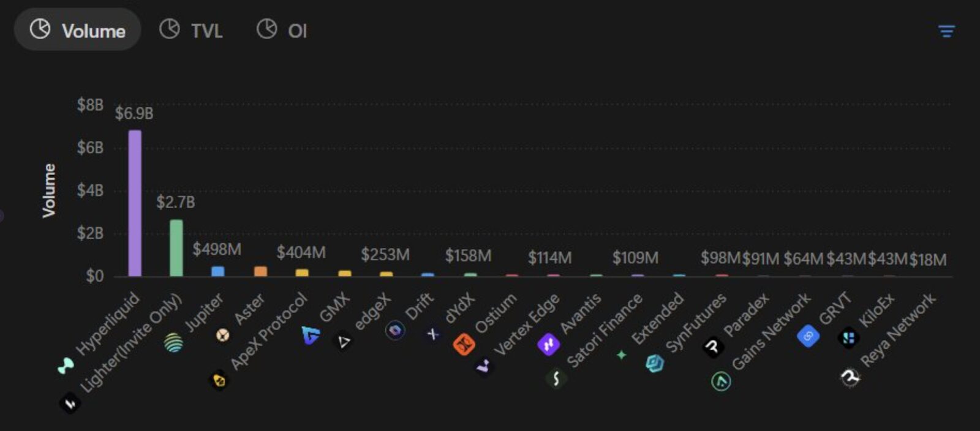Image resolution: width=980 pixels, height=431 pixels.
Task: Click the Ostium logo icon
Action: tap(464, 345)
